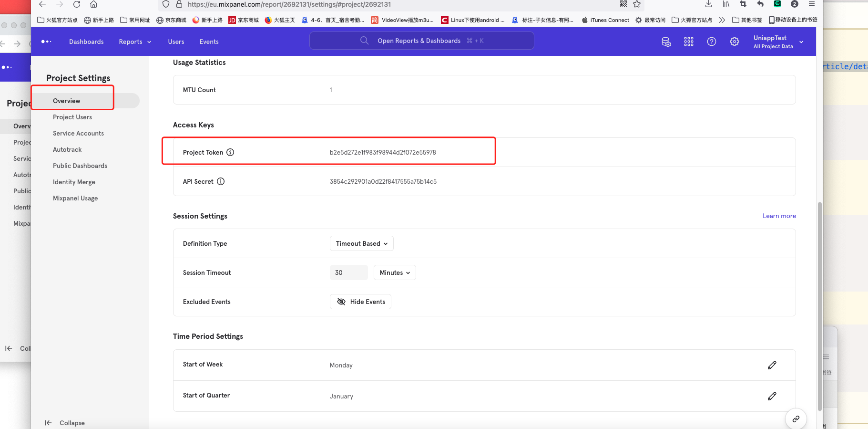Click the API Secret value 3854c292901a0d22f8417555a75b14c5
Viewport: 868px width, 429px height.
(x=383, y=181)
